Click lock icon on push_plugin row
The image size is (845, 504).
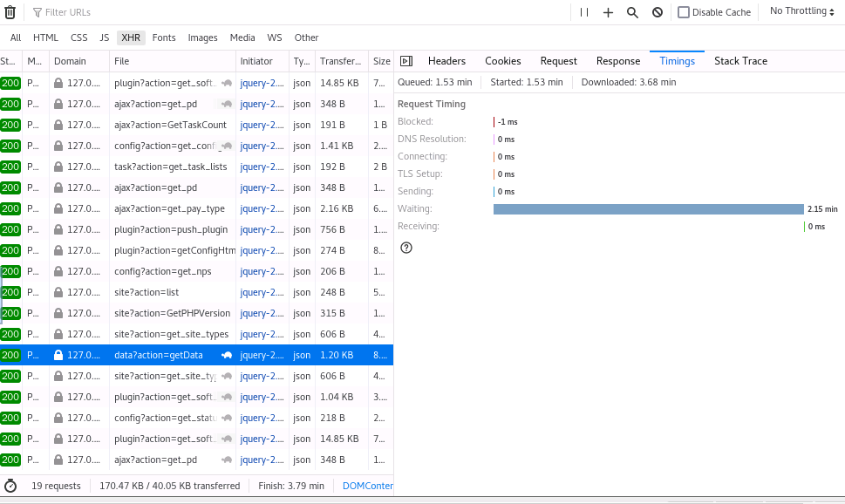pyautogui.click(x=58, y=229)
